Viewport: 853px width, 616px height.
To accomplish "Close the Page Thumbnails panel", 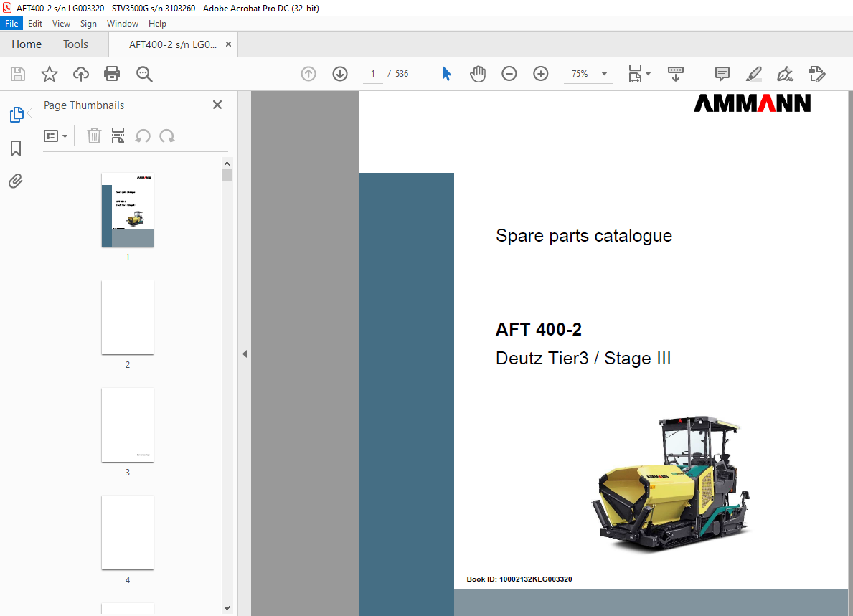I will click(217, 105).
